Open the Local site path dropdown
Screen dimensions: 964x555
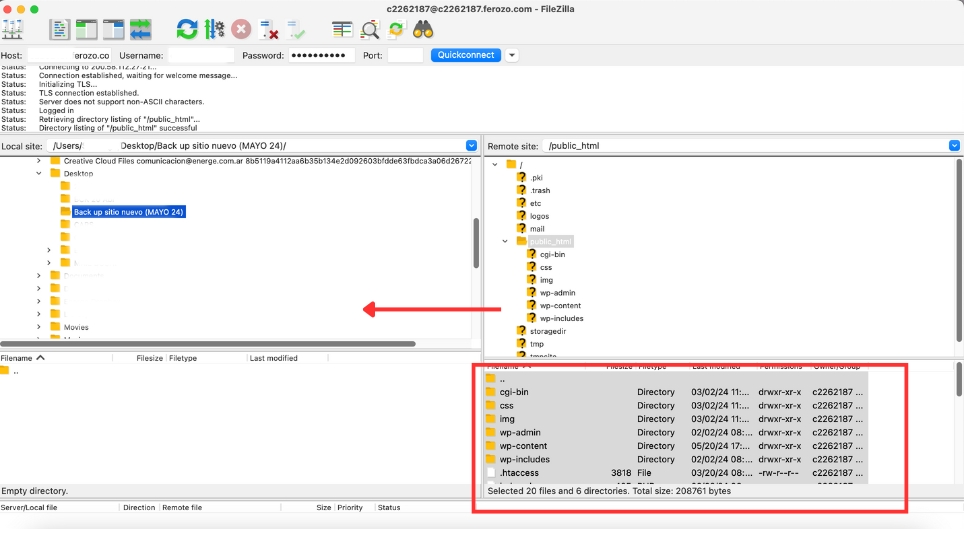point(471,146)
